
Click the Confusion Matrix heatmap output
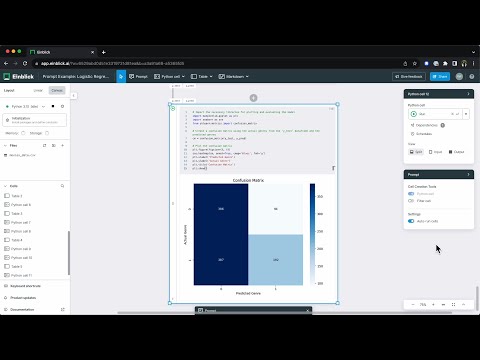click(248, 235)
